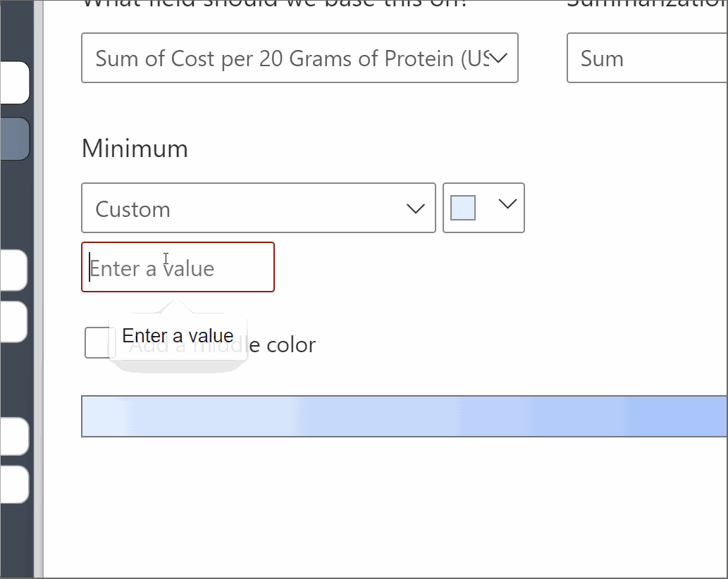Click the 'Add a middle color' label text
728x579 pixels.
282,345
